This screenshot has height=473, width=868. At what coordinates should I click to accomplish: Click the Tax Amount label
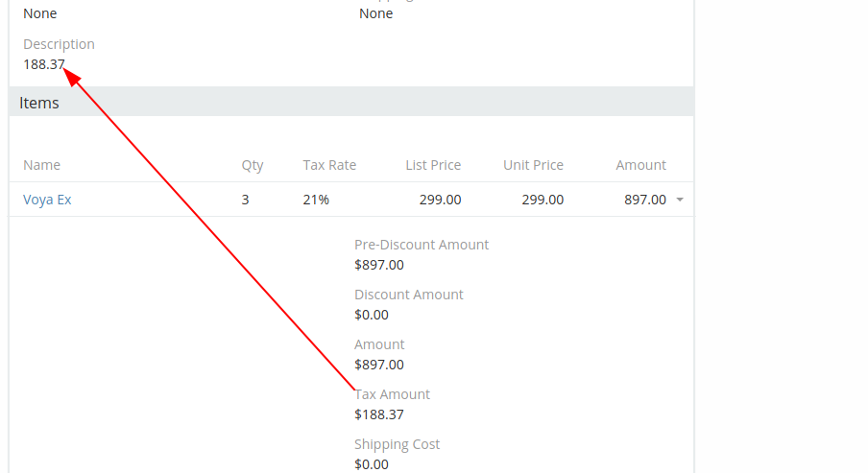(x=394, y=394)
